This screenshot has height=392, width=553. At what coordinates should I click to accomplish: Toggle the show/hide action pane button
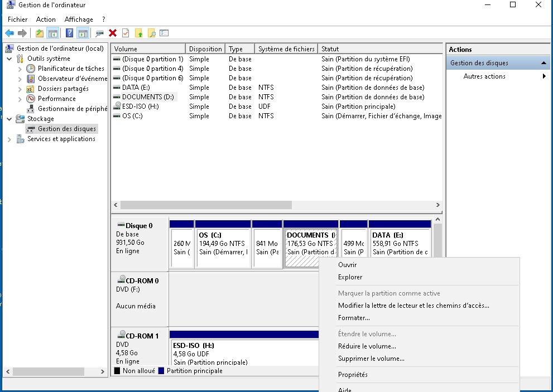[x=83, y=33]
